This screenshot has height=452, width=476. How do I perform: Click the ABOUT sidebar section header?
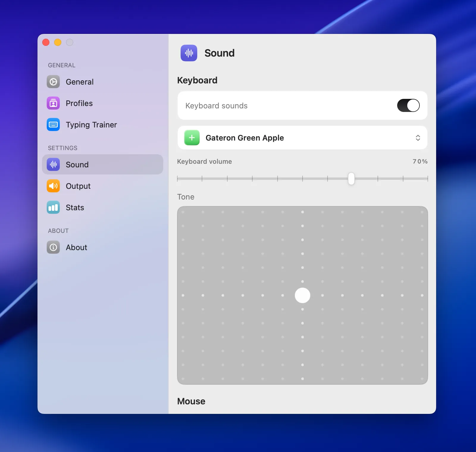point(58,231)
